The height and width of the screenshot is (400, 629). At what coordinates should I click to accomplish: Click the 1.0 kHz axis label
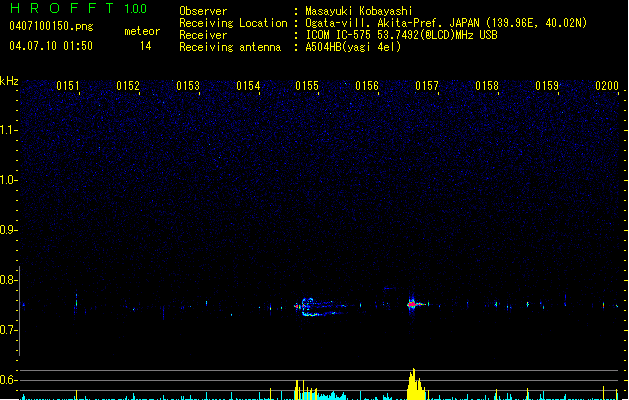(x=8, y=180)
